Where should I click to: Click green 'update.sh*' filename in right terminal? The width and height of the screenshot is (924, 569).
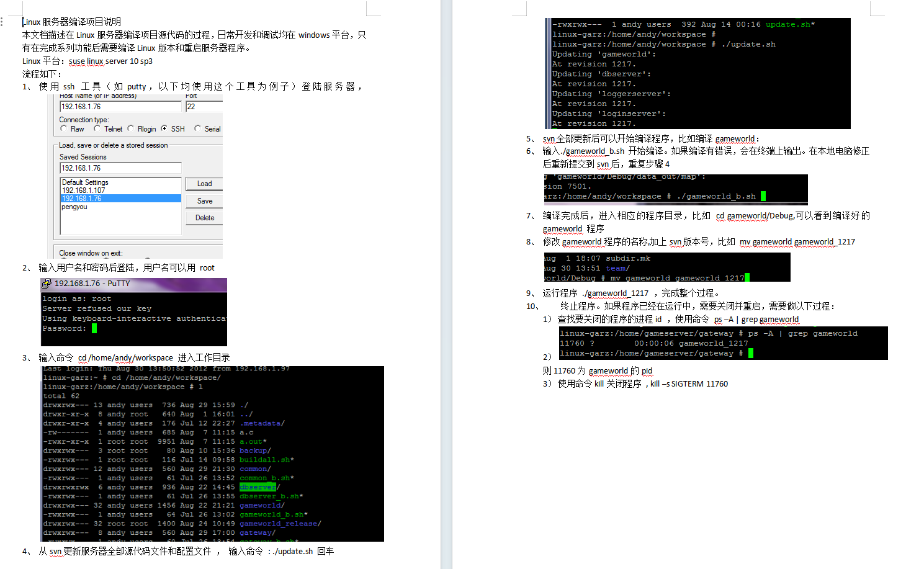click(790, 24)
